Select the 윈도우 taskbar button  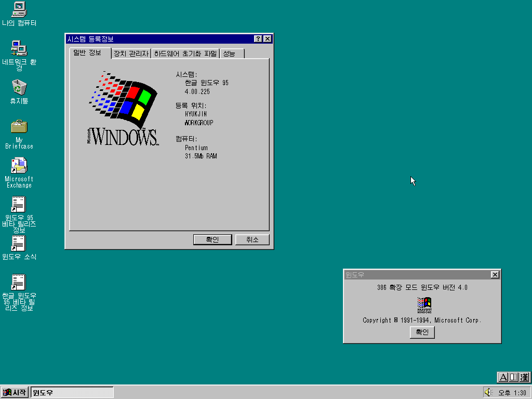click(x=72, y=393)
